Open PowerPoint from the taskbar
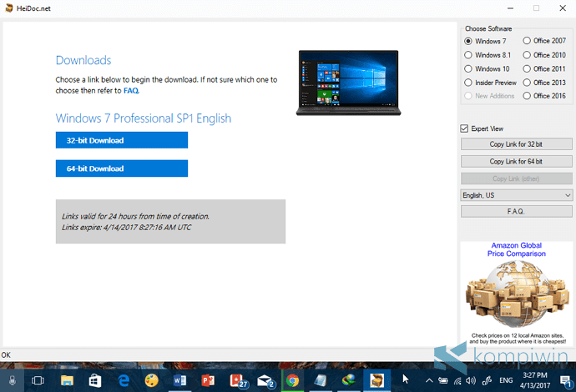 pos(209,380)
